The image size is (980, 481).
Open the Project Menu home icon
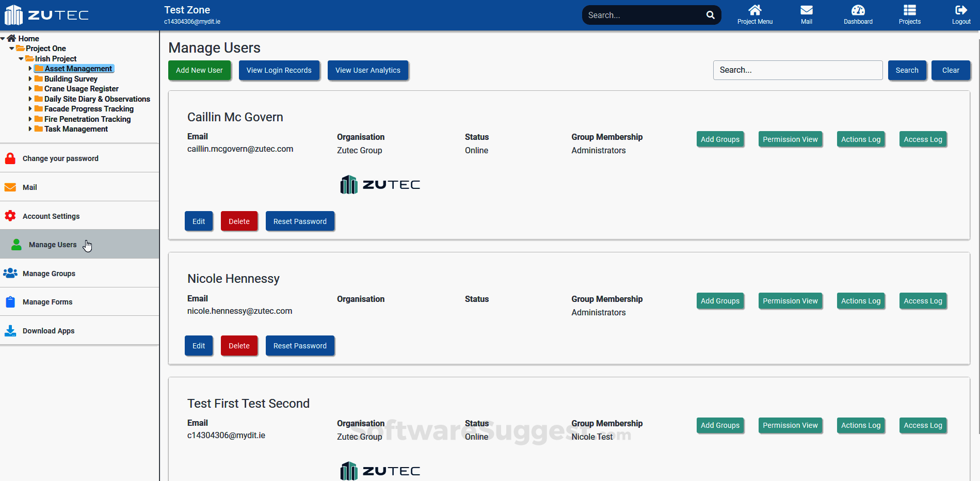coord(754,9)
